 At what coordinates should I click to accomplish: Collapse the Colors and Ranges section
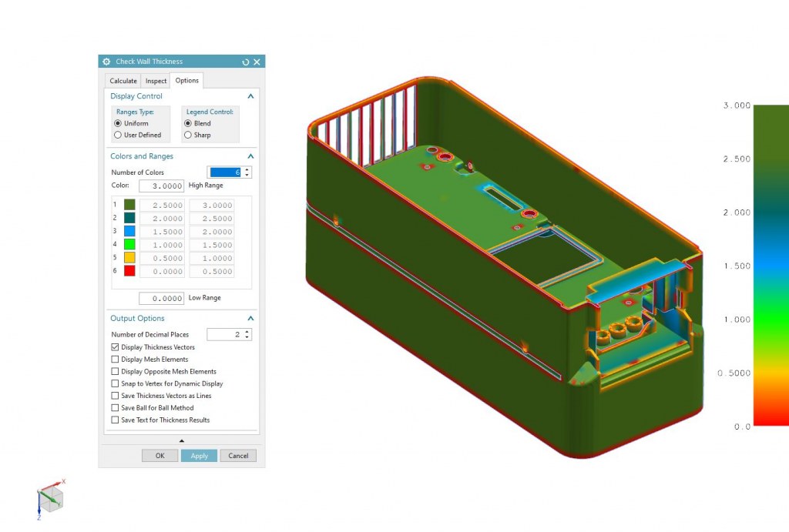coord(250,156)
